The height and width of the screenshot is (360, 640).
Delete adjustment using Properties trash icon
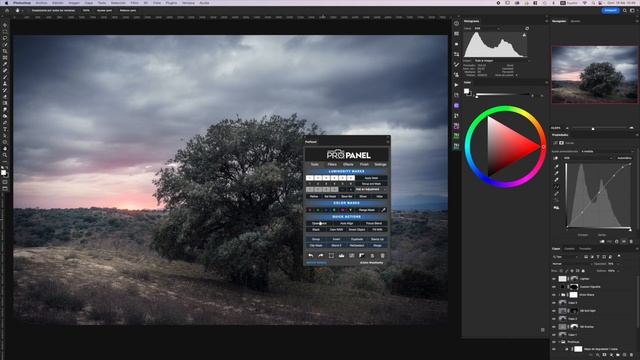click(631, 242)
